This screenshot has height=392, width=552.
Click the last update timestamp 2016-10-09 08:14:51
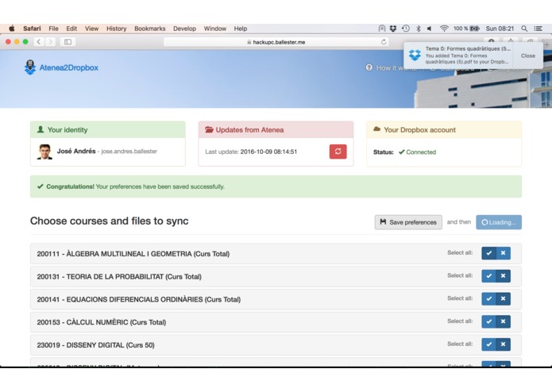point(268,152)
